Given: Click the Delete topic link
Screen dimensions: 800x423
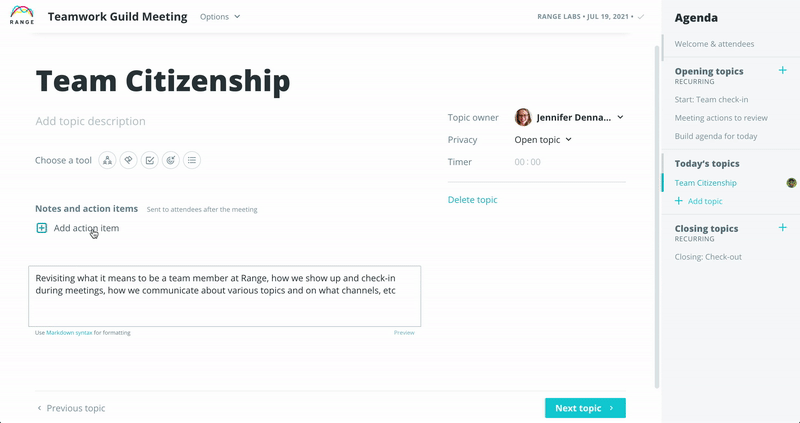Looking at the screenshot, I should point(472,200).
